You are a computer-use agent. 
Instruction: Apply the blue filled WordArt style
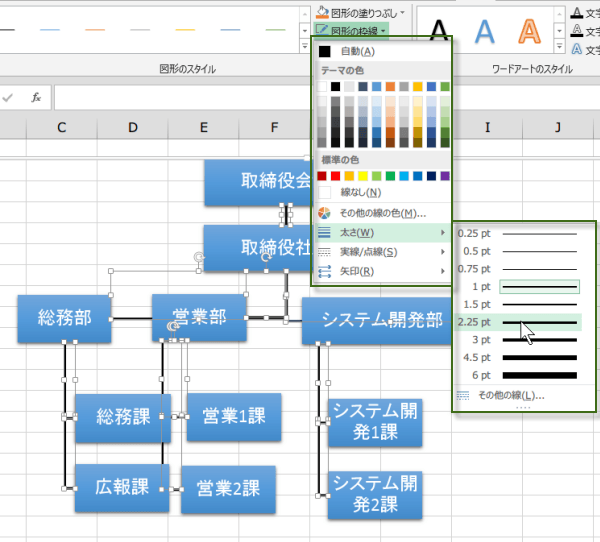click(484, 31)
